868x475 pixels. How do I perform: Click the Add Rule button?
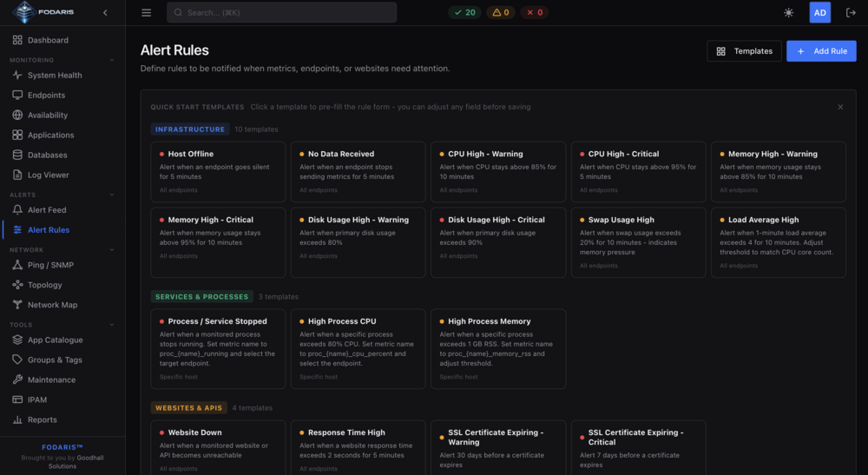(x=821, y=51)
